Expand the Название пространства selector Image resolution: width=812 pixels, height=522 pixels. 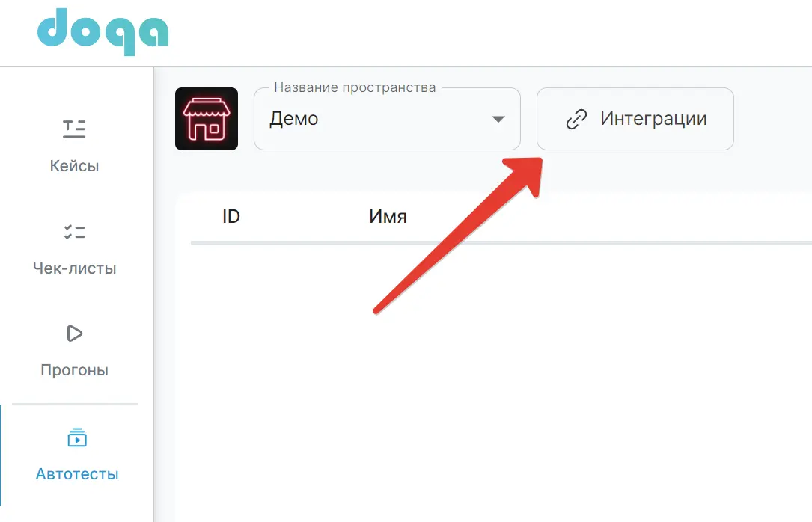click(387, 119)
